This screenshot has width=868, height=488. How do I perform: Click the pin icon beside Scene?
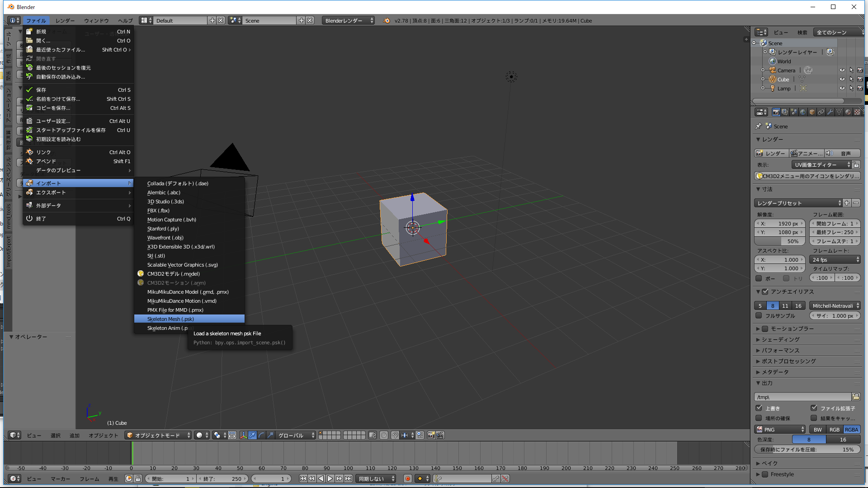tap(759, 127)
